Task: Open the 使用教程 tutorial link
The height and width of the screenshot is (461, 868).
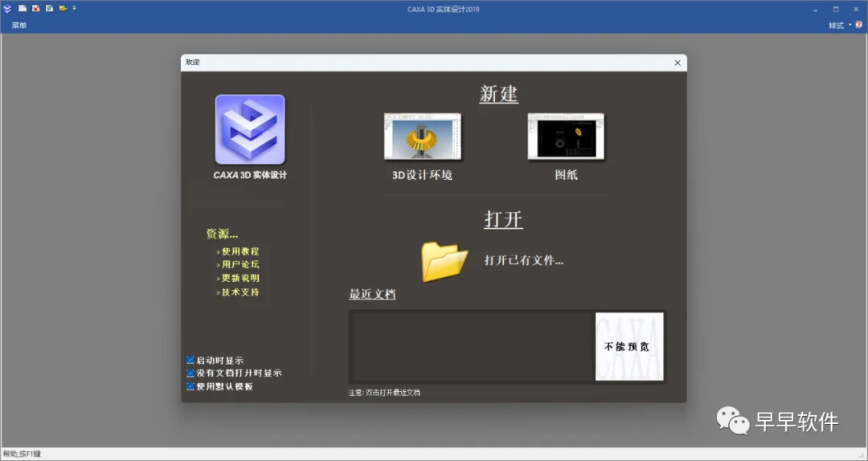Action: [240, 251]
